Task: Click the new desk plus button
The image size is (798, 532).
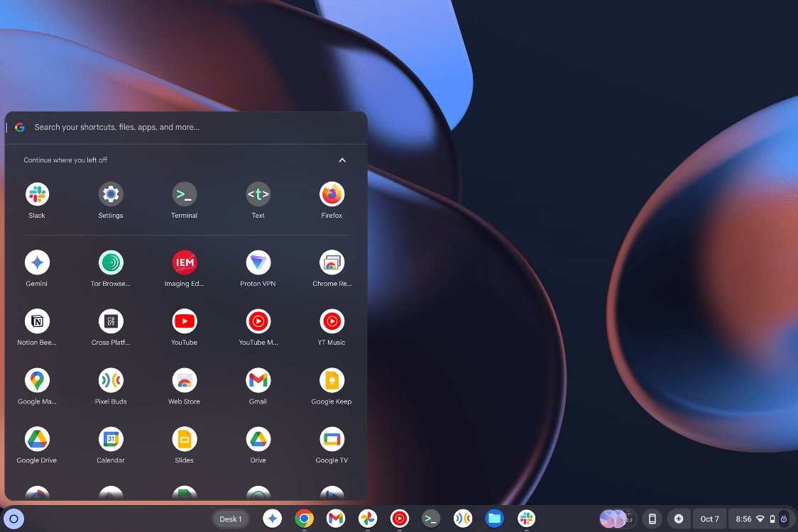Action: [678, 519]
